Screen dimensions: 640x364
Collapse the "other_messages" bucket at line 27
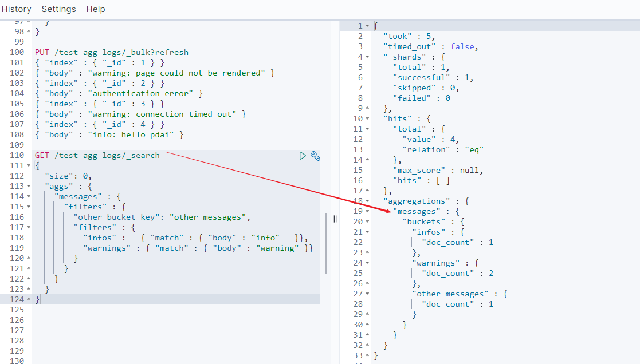pos(367,294)
